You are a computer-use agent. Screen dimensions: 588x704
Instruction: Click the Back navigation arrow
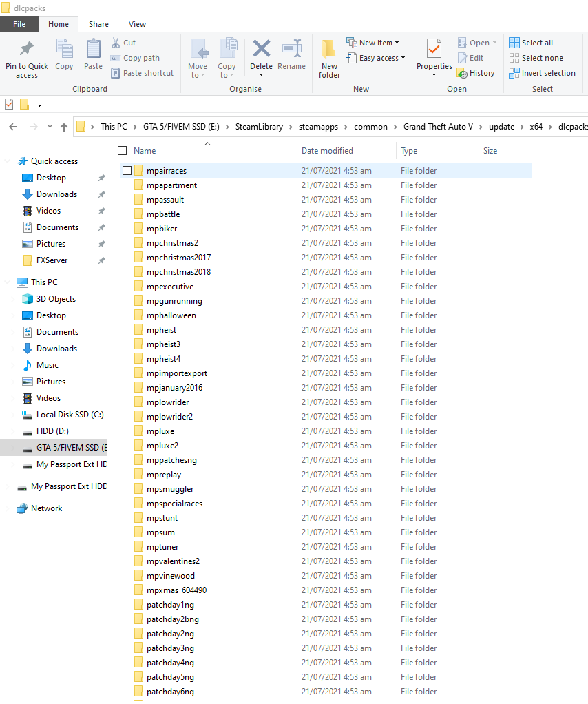click(x=14, y=127)
